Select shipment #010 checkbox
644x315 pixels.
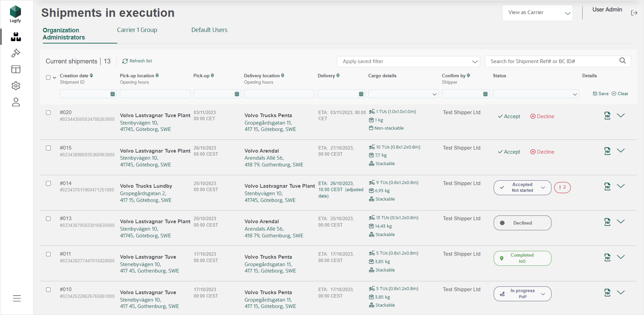(48, 290)
